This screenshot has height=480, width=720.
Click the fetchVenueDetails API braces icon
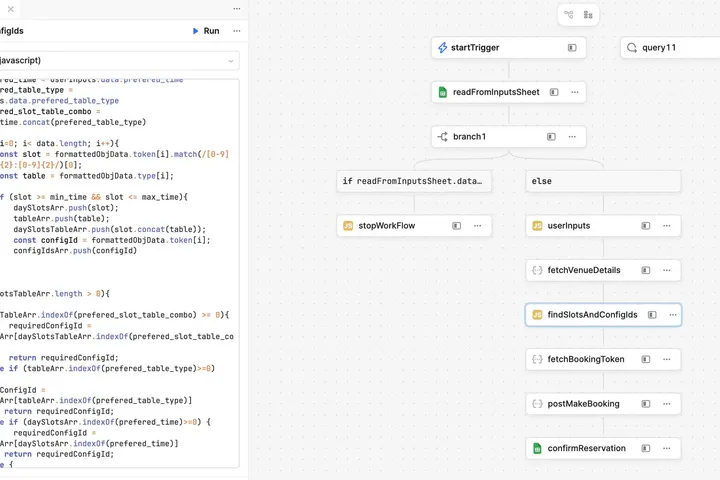537,271
